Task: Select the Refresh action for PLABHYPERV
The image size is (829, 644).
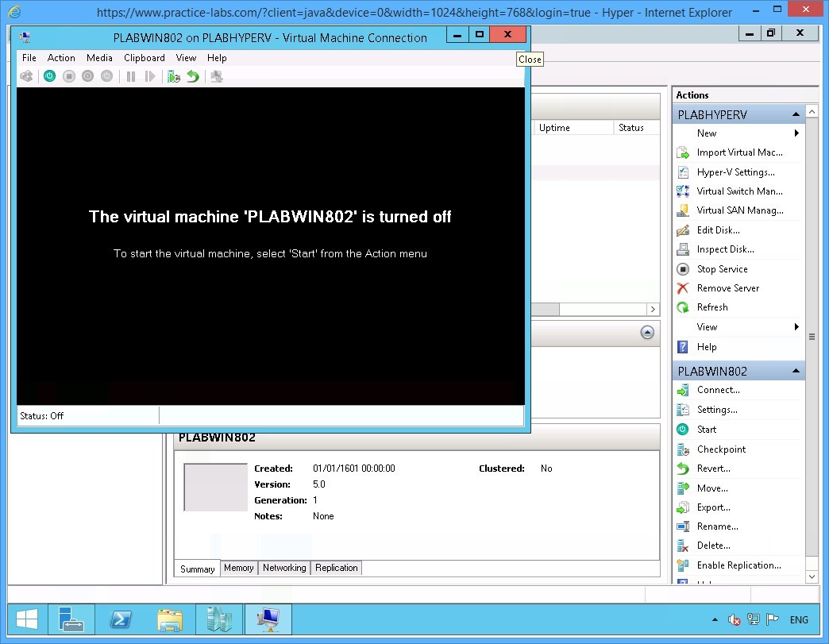Action: click(712, 307)
